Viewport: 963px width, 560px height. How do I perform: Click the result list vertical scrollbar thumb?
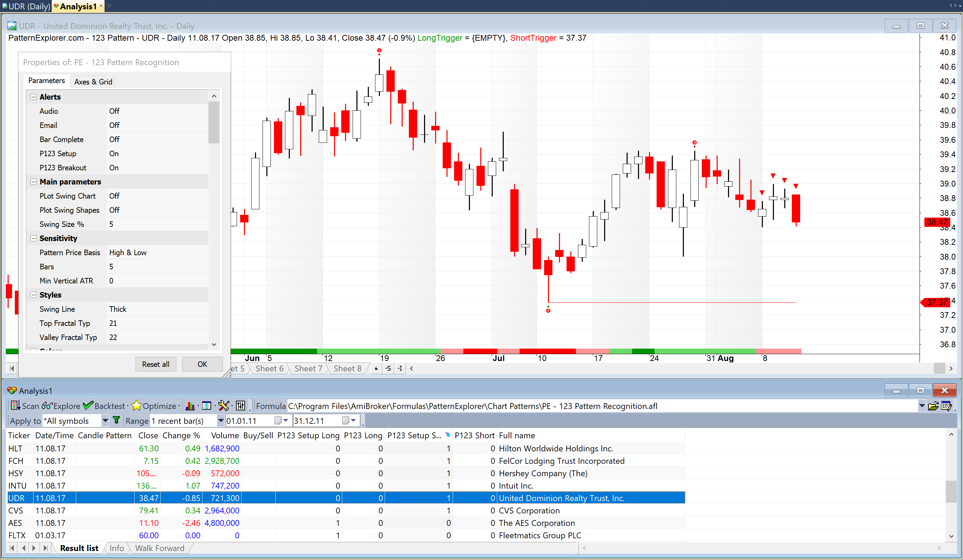point(951,492)
